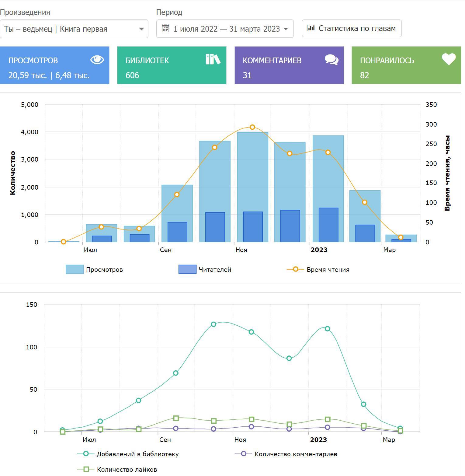Screen dimensions: 465x476
Task: Click the heart icon on Понравилось card
Action: pyautogui.click(x=449, y=59)
